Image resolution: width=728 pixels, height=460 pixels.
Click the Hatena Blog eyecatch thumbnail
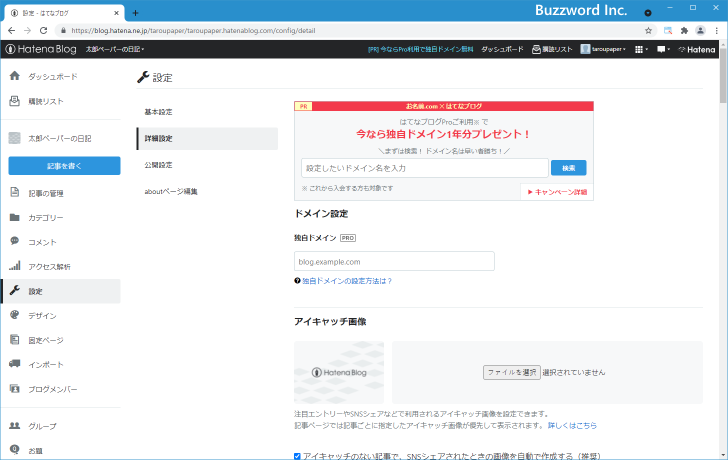coord(339,372)
